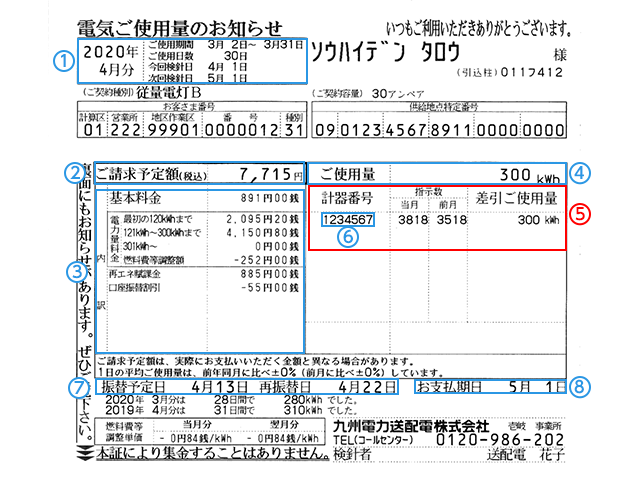Screen dimensions: 640x484
Task: Select the 当月 reading 3818
Action: (413, 220)
